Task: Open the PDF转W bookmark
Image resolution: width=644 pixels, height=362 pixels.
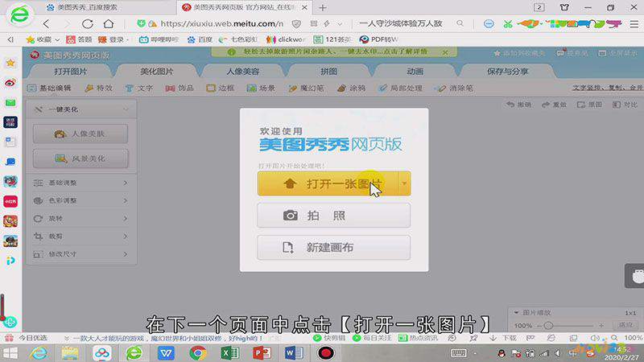Action: pyautogui.click(x=378, y=39)
